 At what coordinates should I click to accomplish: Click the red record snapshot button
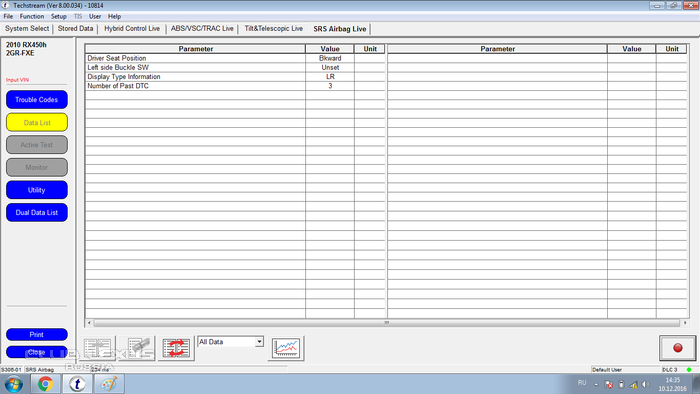pyautogui.click(x=677, y=348)
